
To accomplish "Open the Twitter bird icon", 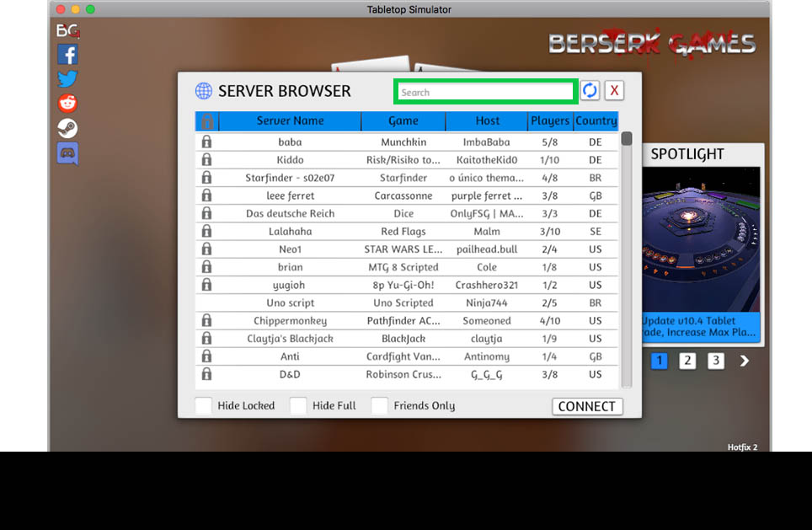I will coord(67,78).
